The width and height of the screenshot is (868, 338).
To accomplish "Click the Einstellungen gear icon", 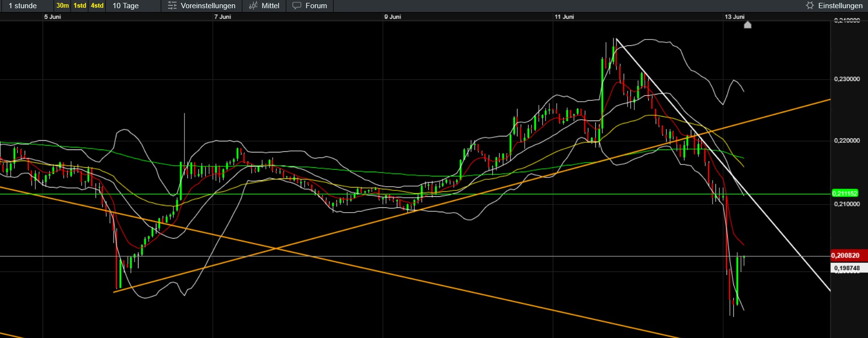I will [x=810, y=5].
